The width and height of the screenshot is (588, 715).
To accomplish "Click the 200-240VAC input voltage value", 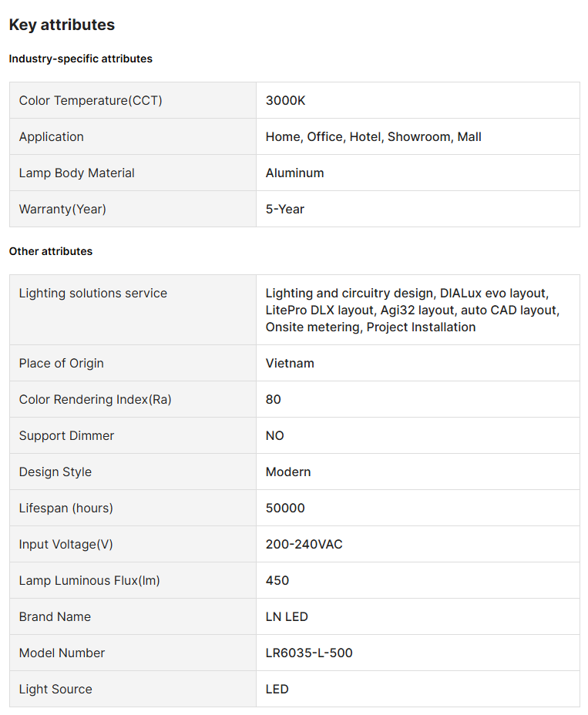I will pos(304,544).
